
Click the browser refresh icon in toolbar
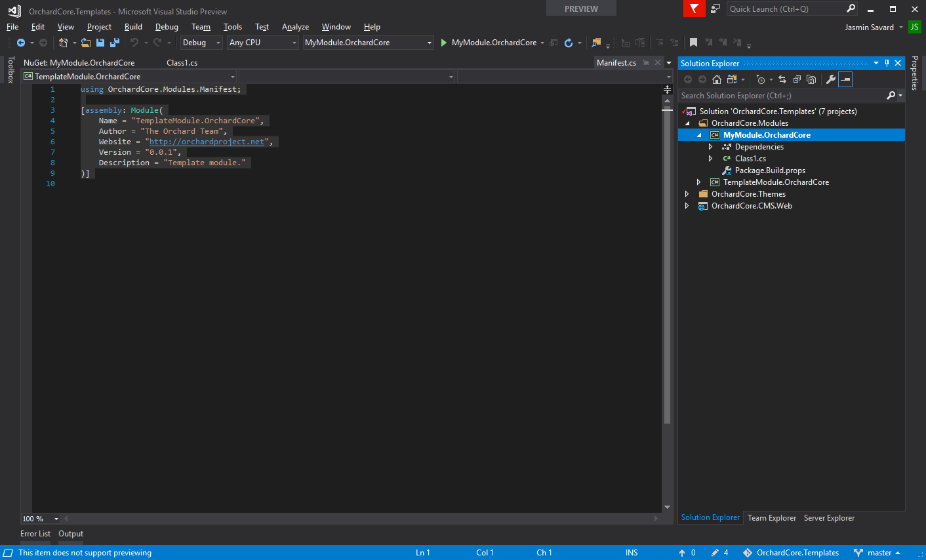coord(569,43)
